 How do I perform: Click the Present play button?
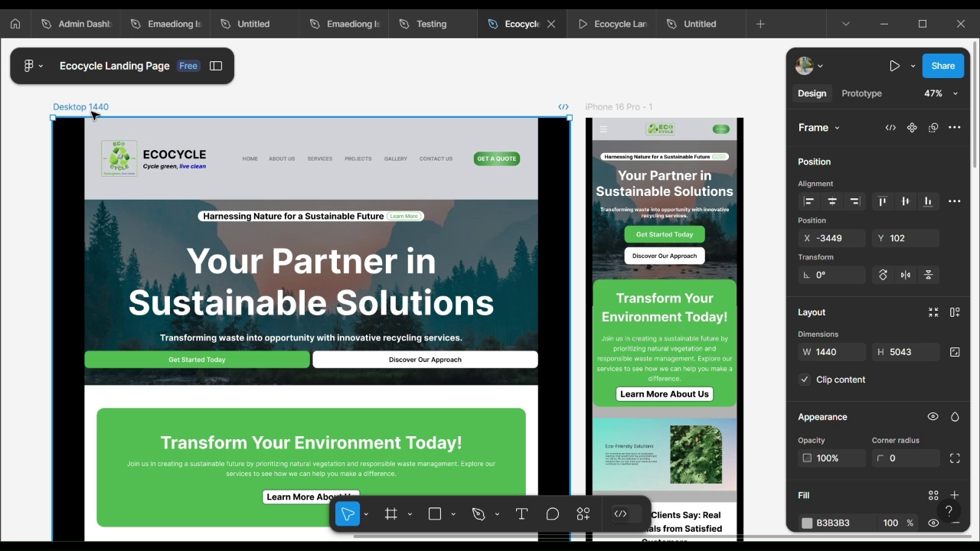(894, 66)
